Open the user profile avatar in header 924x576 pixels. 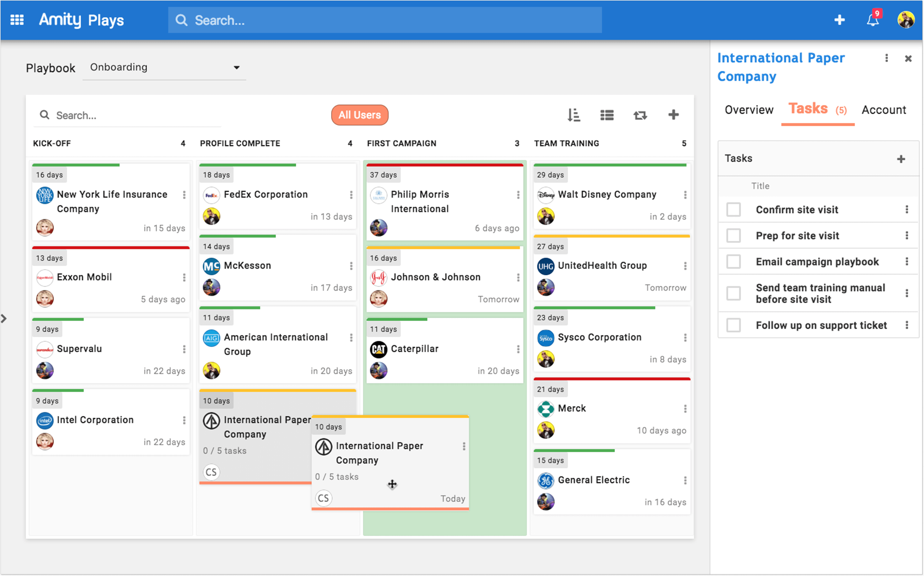tap(906, 20)
